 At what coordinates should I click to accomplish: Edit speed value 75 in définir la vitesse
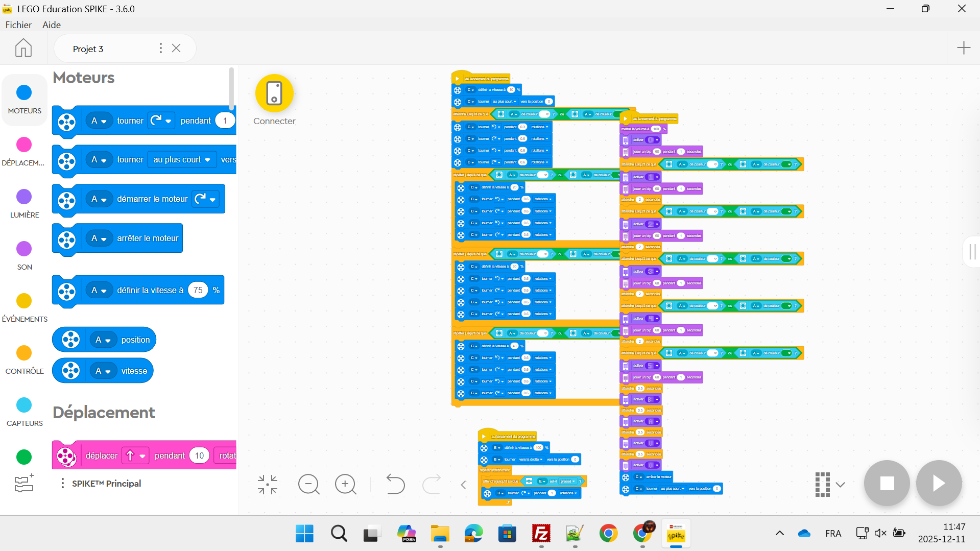click(198, 290)
